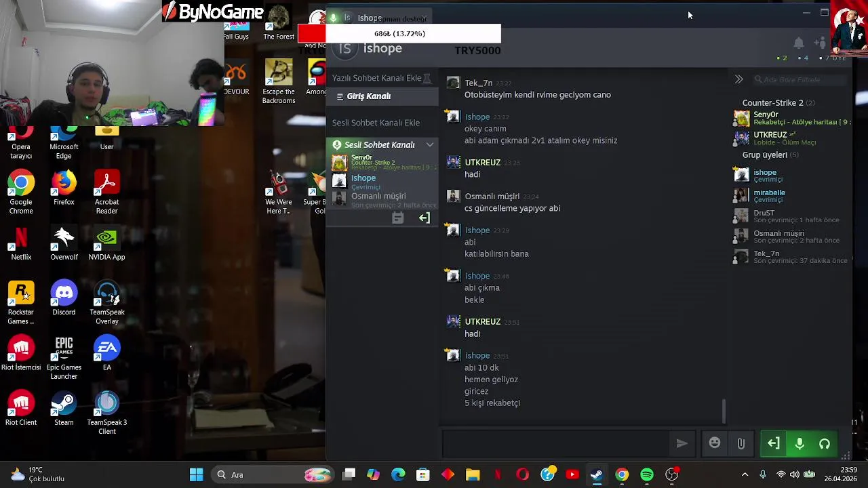The width and height of the screenshot is (868, 488).
Task: Leave voice chat using green exit button
Action: (x=774, y=444)
